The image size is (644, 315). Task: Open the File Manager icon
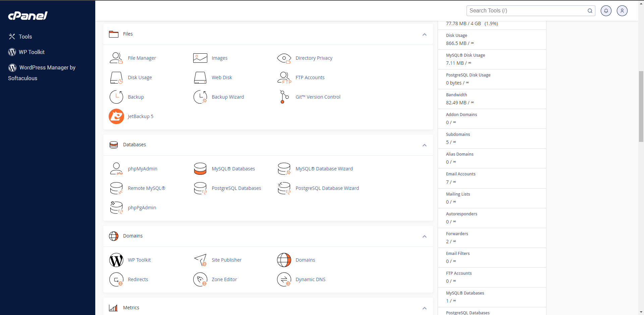(116, 58)
